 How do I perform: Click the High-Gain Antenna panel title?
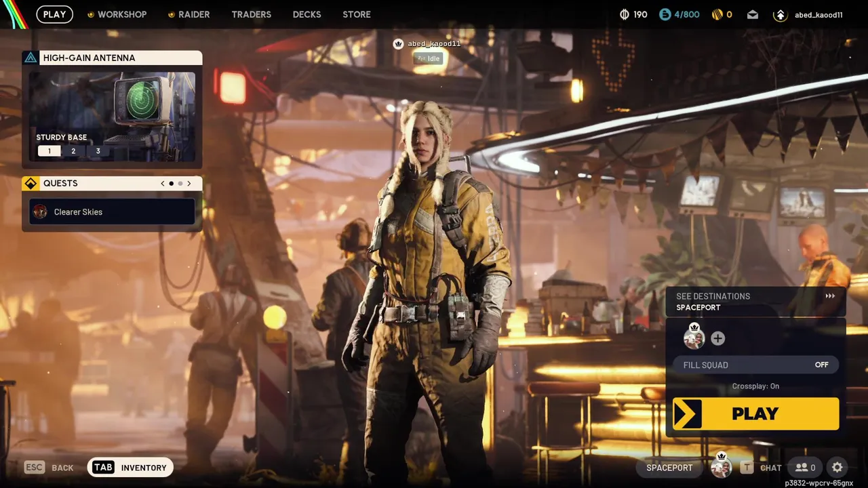click(89, 58)
